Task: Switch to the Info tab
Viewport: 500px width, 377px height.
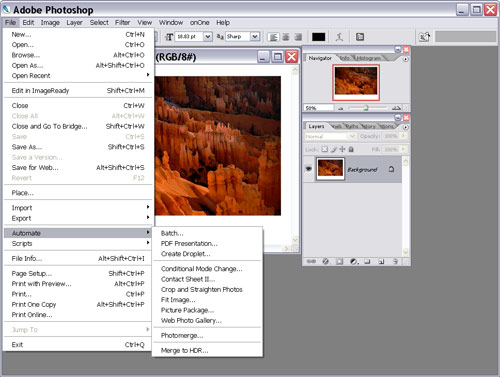Action: [x=345, y=58]
